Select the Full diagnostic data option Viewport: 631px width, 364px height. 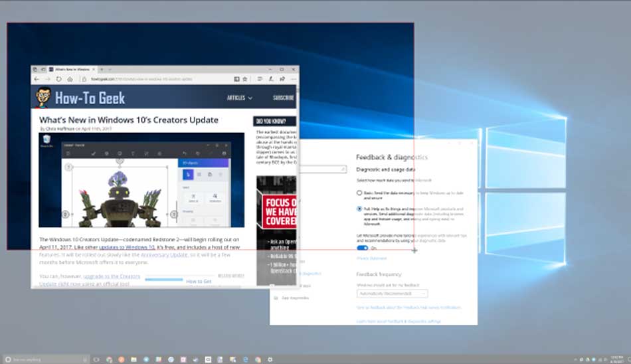(359, 209)
